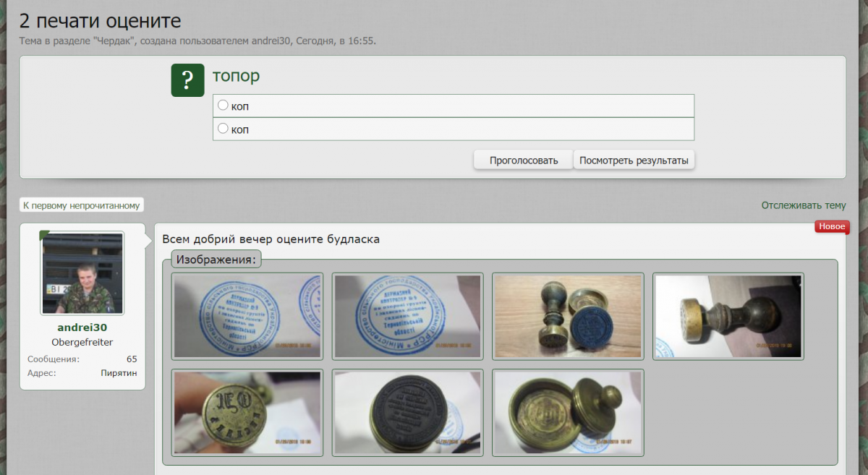The width and height of the screenshot is (868, 475).
Task: Click the thread title '2 печати оцените'
Action: tap(100, 21)
